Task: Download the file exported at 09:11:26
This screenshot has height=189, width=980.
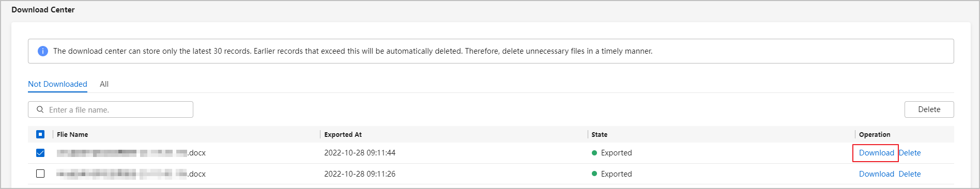Action: point(876,174)
